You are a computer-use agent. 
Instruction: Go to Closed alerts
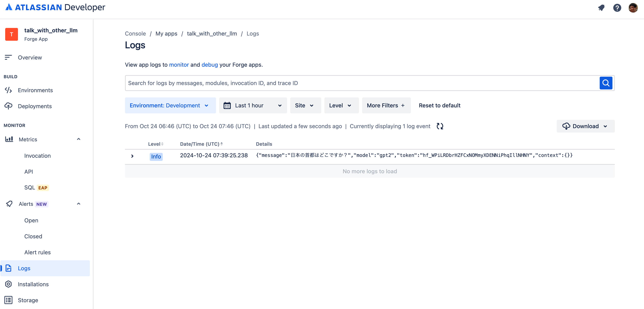(33, 237)
